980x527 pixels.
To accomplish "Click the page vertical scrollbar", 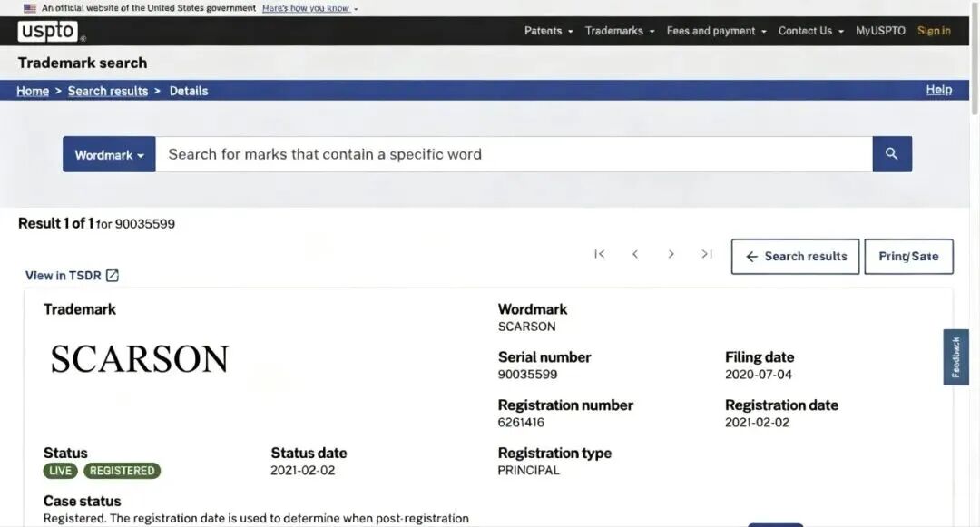I will click(x=975, y=58).
